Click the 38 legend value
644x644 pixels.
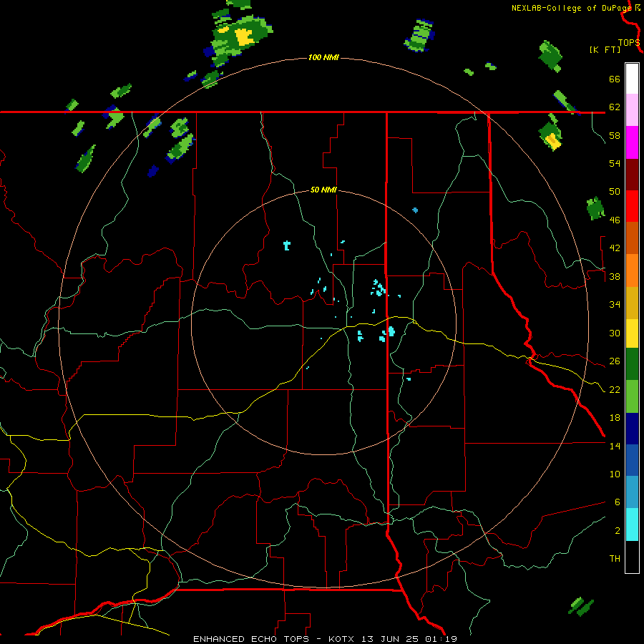click(615, 276)
